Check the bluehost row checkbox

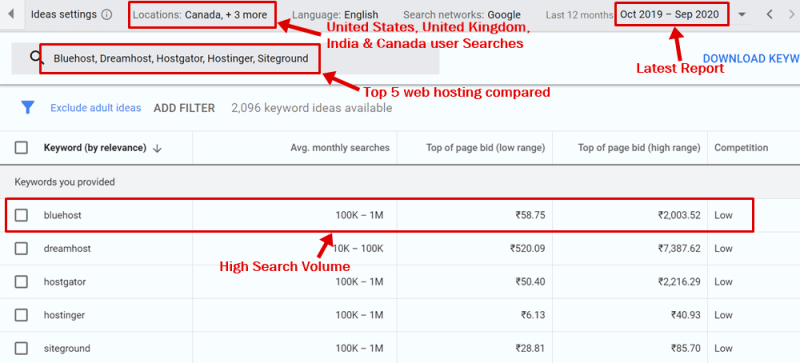pyautogui.click(x=21, y=215)
